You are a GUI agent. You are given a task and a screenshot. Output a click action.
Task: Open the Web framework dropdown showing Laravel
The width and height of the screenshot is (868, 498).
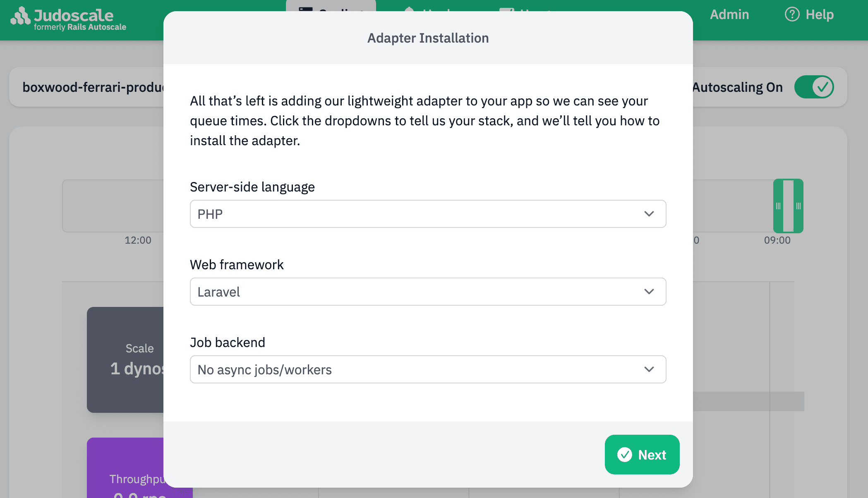coord(428,292)
